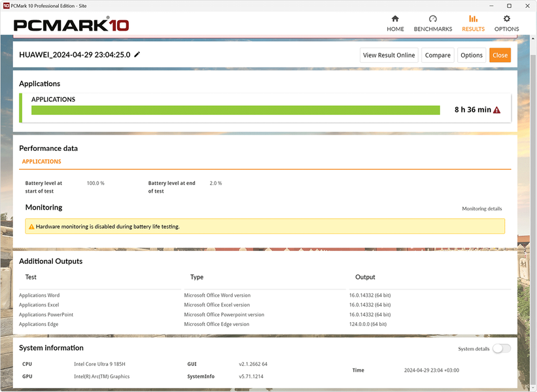Click the Additional Outputs heading
537x392 pixels.
click(50, 261)
